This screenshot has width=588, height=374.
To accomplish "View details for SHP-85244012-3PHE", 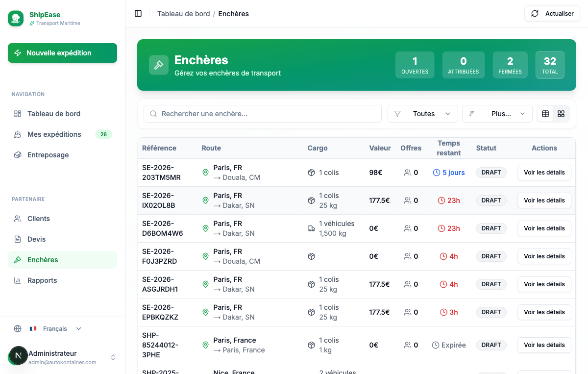I will pos(544,345).
